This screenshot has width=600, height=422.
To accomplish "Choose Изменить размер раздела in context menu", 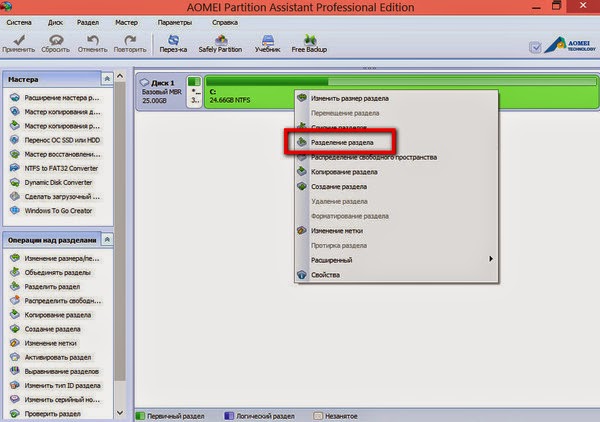I will click(x=396, y=98).
